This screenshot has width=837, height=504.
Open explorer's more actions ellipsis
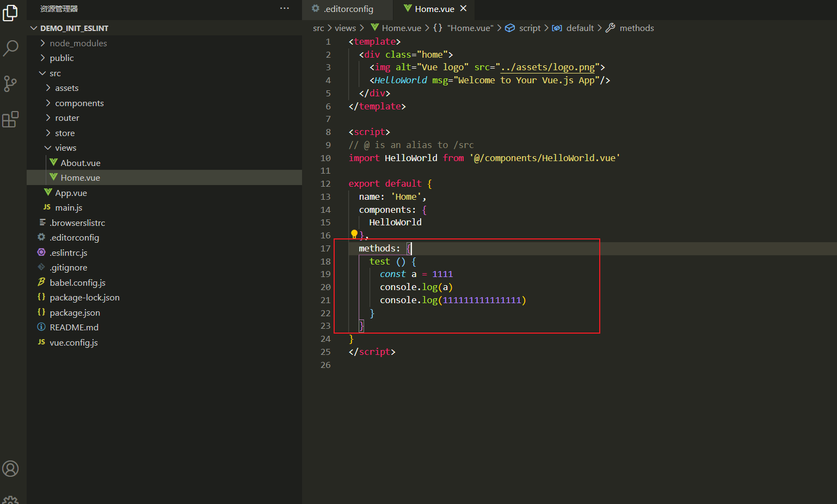coord(285,9)
